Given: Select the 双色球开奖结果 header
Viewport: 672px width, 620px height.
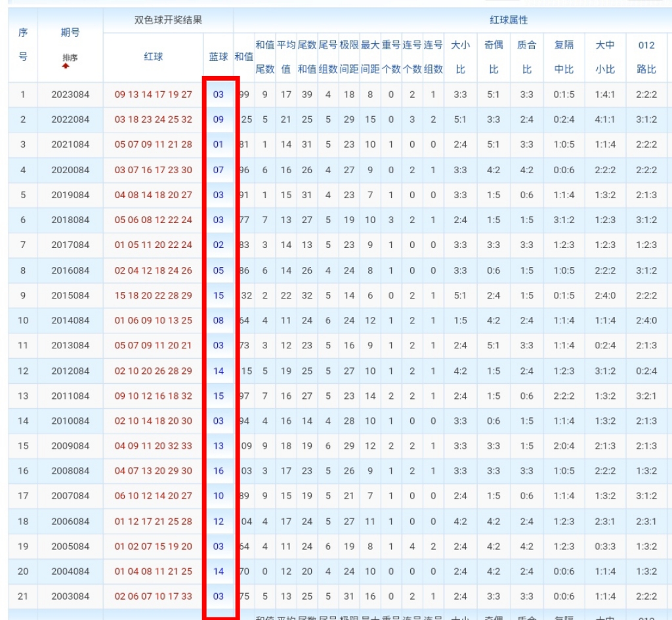Looking at the screenshot, I should click(x=168, y=20).
